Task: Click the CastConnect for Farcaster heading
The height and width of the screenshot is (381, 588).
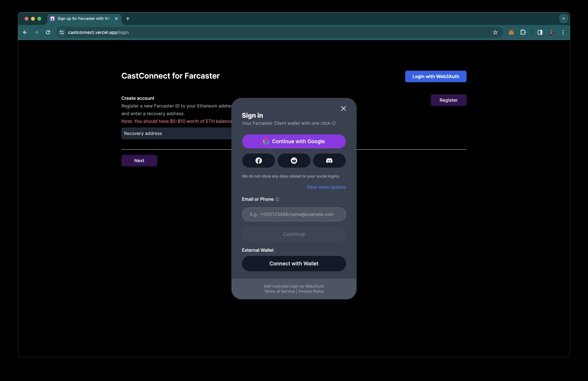Action: pyautogui.click(x=171, y=76)
